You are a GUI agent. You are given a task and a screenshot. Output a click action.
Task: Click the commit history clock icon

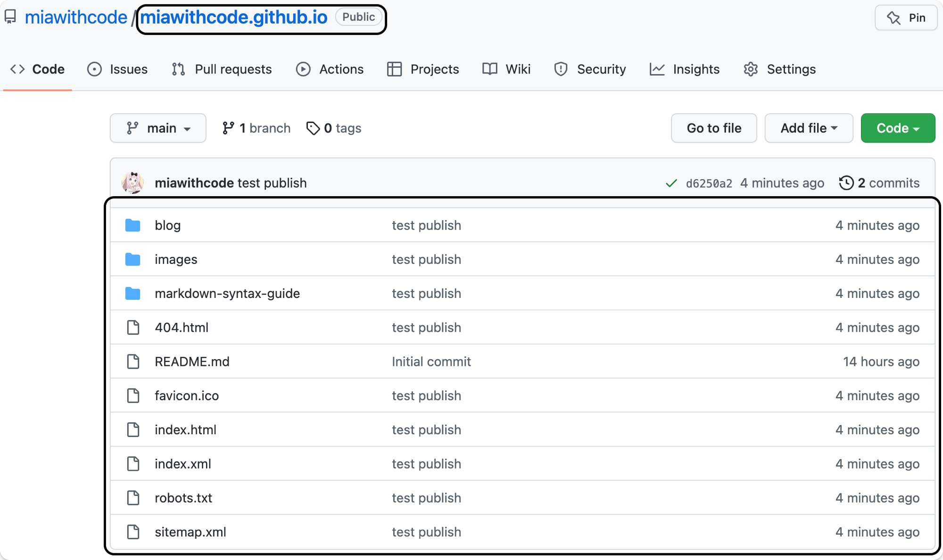click(846, 183)
